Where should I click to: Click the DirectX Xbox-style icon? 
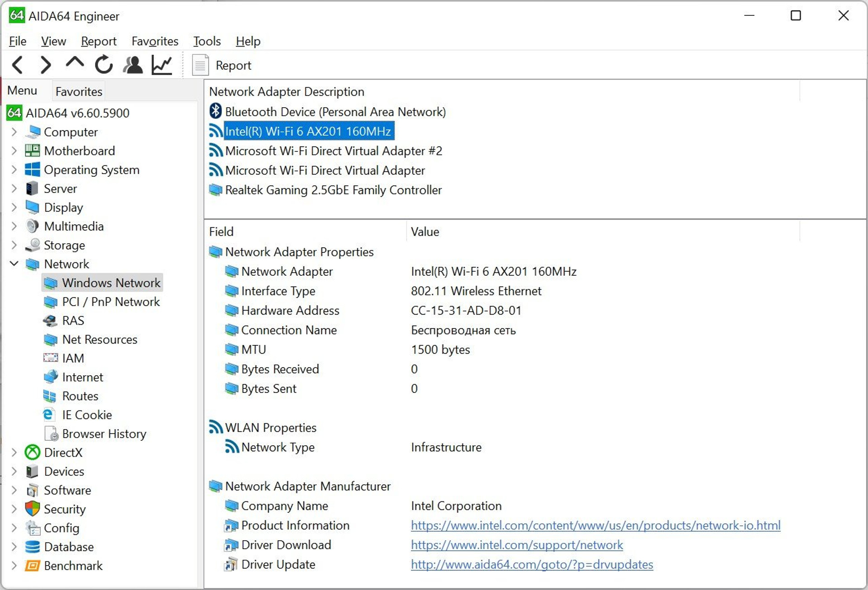pos(33,453)
